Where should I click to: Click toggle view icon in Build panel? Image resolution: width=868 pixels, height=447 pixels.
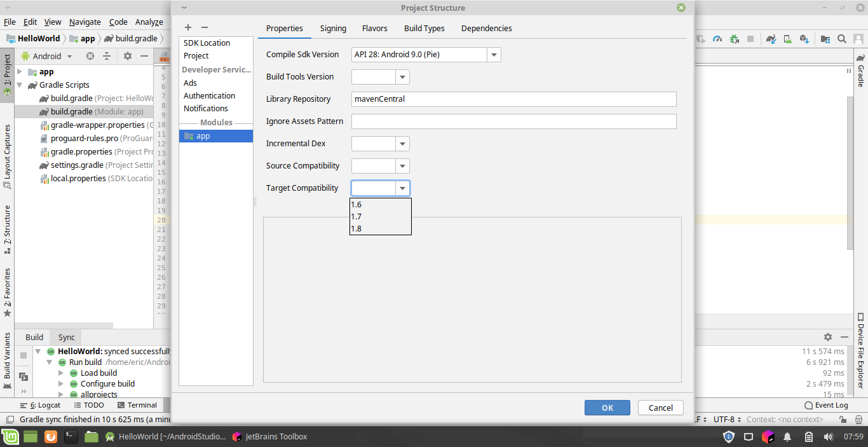click(x=24, y=376)
